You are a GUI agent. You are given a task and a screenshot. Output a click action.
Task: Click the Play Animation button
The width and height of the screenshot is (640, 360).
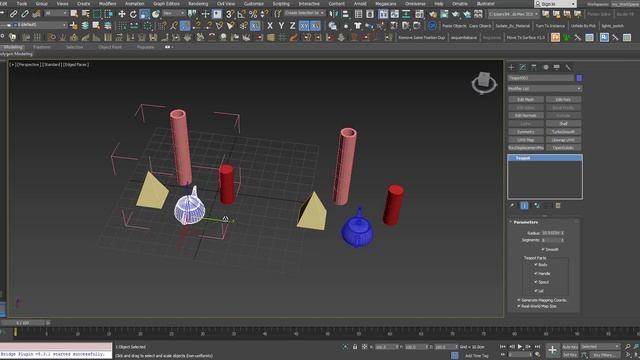tap(520, 347)
